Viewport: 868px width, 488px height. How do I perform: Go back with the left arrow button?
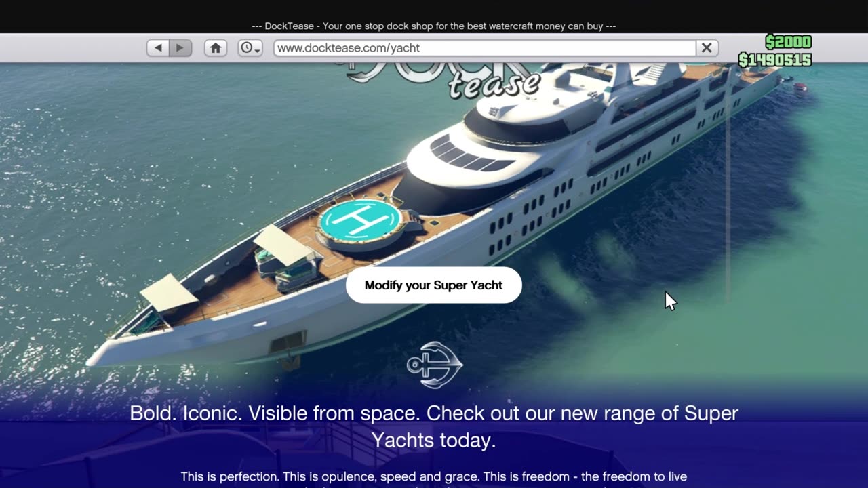pos(158,48)
